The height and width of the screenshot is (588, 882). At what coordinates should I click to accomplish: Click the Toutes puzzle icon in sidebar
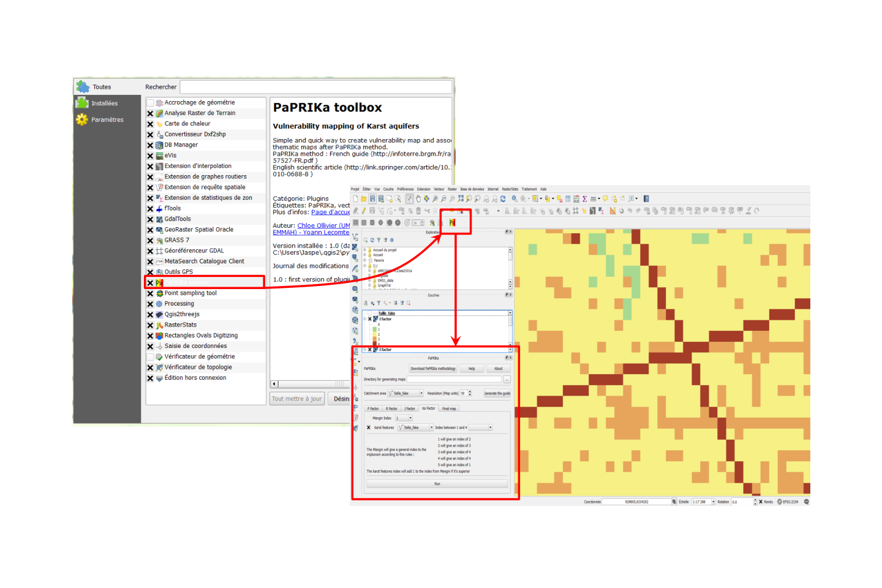point(83,87)
